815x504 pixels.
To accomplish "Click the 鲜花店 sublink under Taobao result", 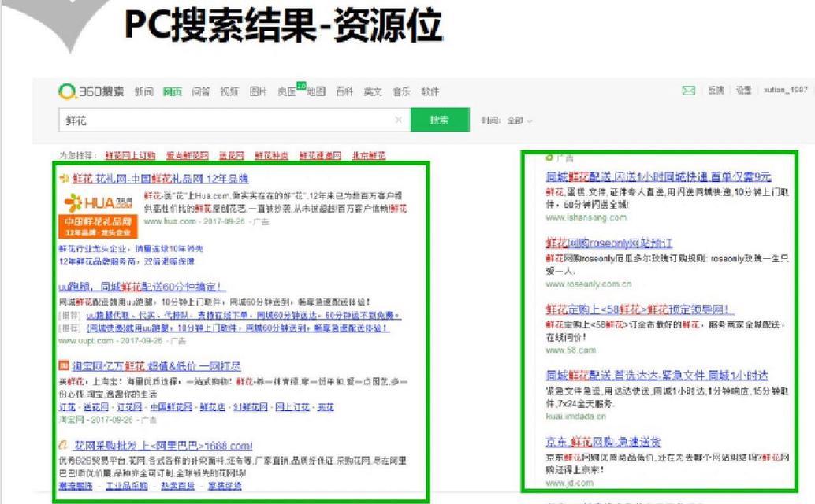I will coord(213,407).
